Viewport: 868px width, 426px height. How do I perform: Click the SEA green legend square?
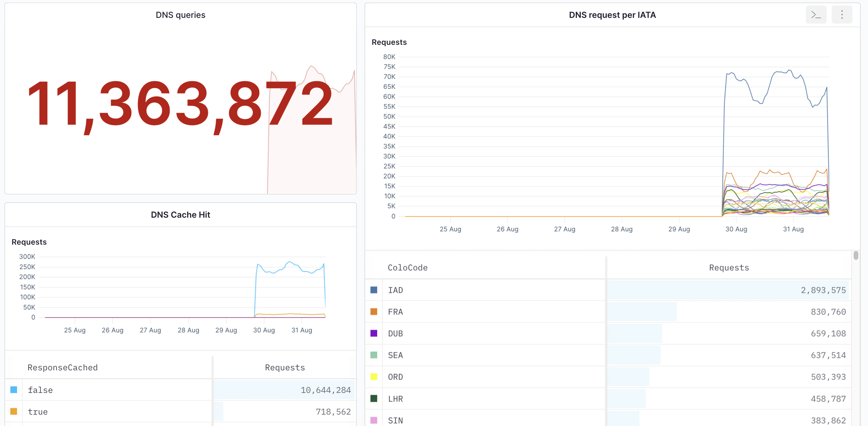[373, 355]
